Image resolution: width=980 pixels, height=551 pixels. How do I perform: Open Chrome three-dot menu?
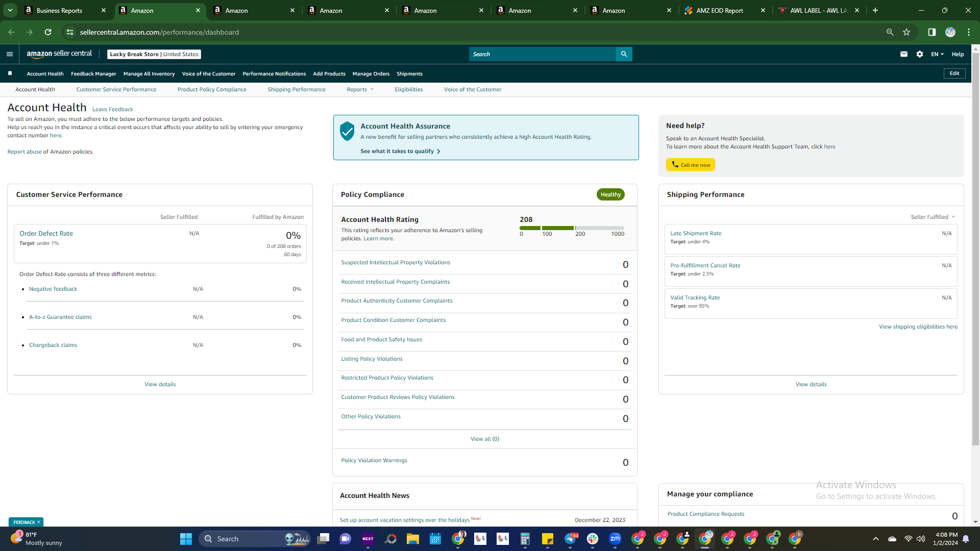coord(968,32)
